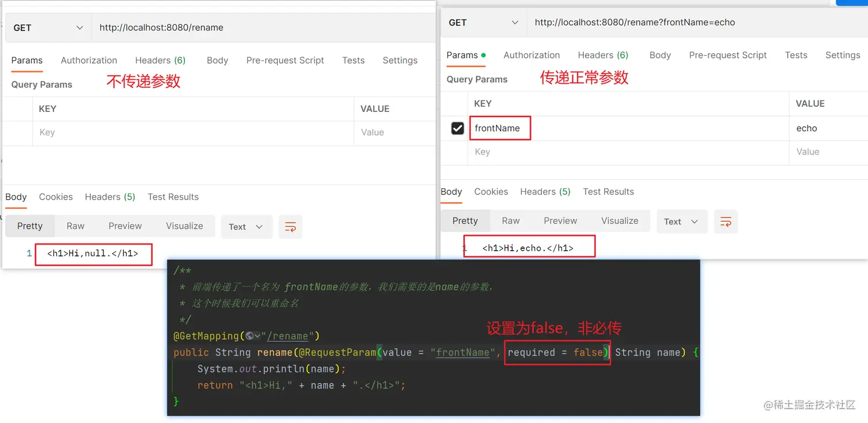Open response Headers (5) tab in right window
Screen dimensions: 868x423
pyautogui.click(x=545, y=192)
